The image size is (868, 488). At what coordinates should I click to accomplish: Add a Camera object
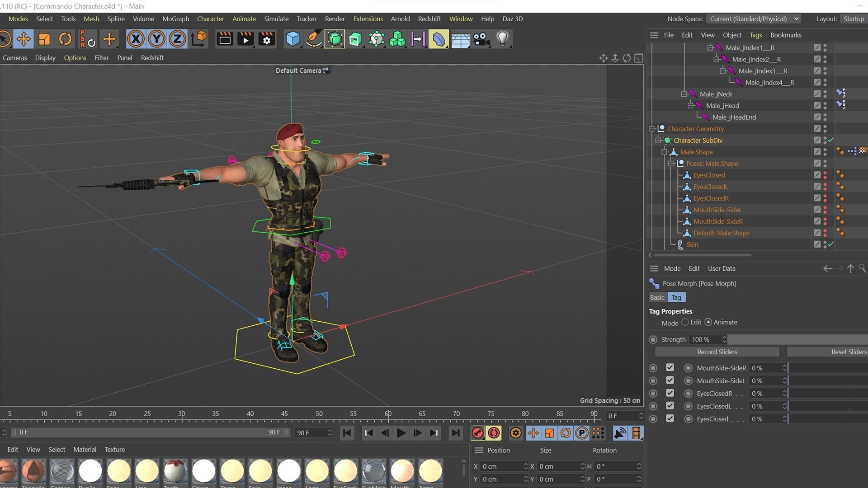coord(481,39)
